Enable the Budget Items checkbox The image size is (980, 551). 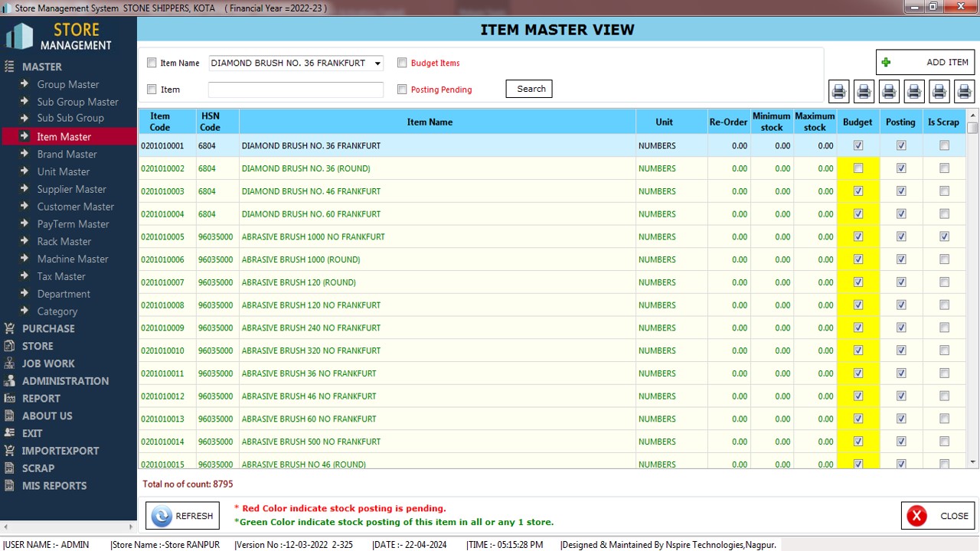[402, 63]
